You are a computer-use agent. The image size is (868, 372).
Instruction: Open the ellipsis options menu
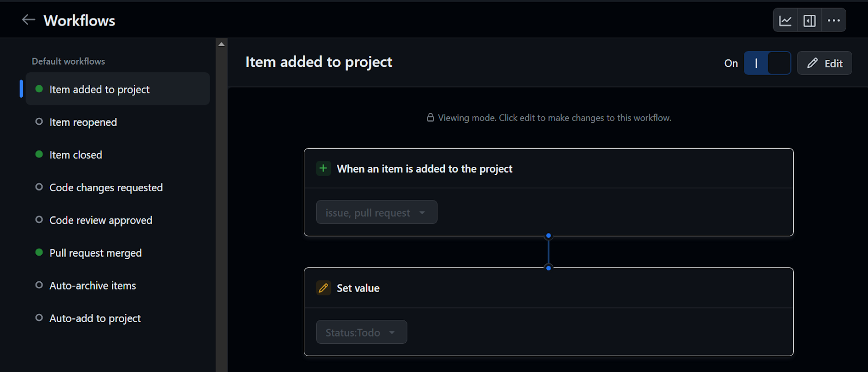834,20
